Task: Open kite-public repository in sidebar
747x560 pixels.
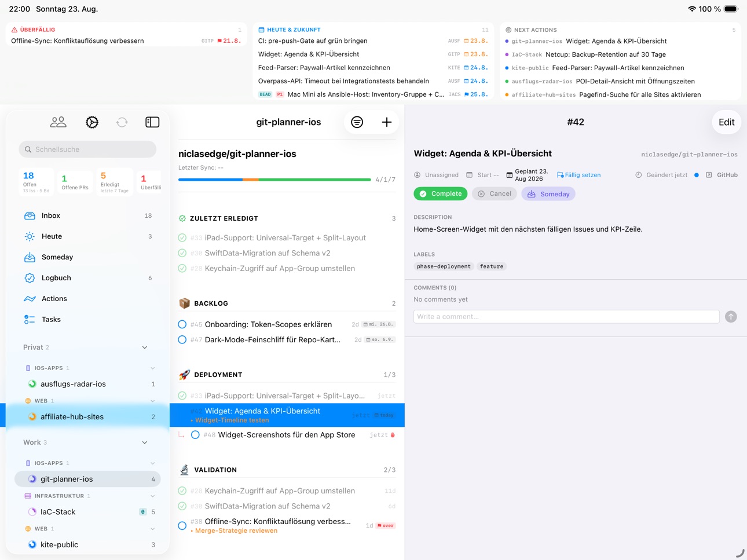Action: tap(87, 545)
